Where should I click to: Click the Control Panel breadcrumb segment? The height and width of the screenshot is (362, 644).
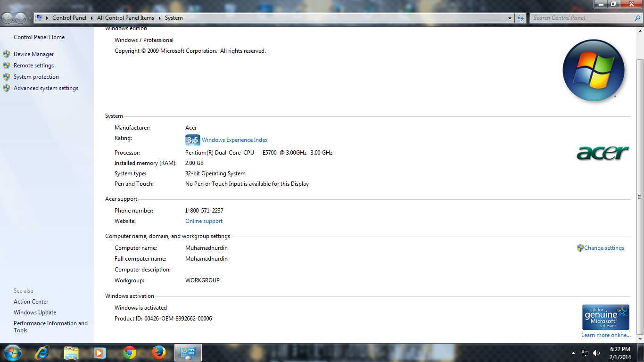(x=69, y=18)
